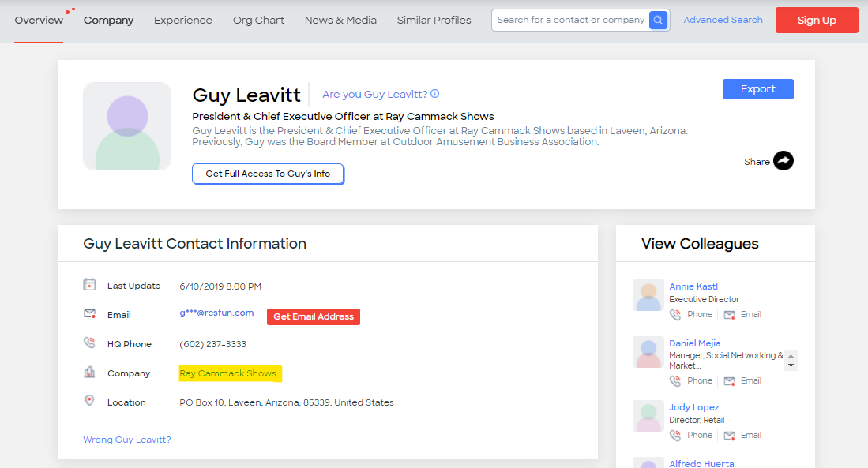Click the Get Email Address button
The height and width of the screenshot is (468, 868).
[x=314, y=316]
